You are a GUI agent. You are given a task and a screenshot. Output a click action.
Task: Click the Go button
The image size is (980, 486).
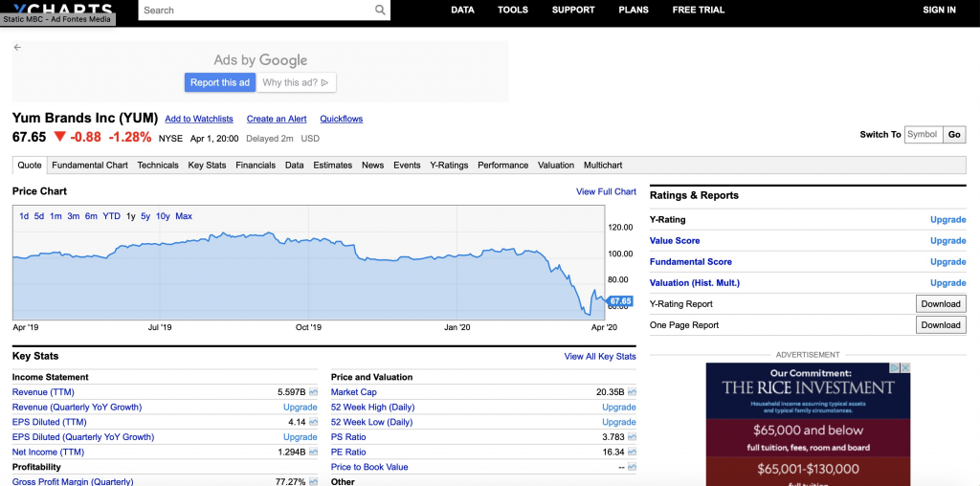coord(954,134)
